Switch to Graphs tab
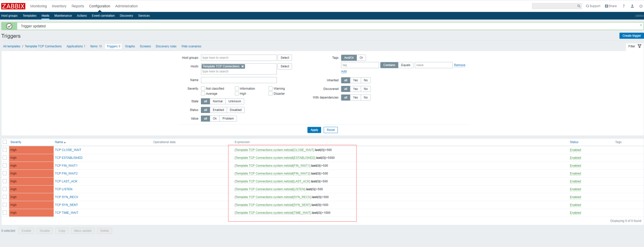The width and height of the screenshot is (644, 247). [130, 46]
